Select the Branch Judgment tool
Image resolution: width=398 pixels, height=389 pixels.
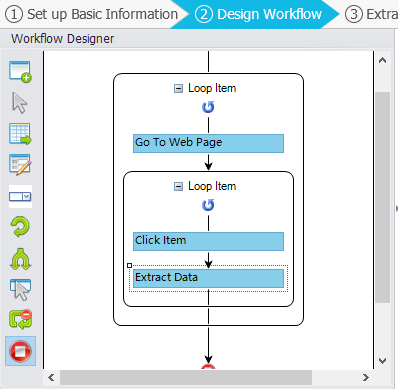pyautogui.click(x=20, y=259)
